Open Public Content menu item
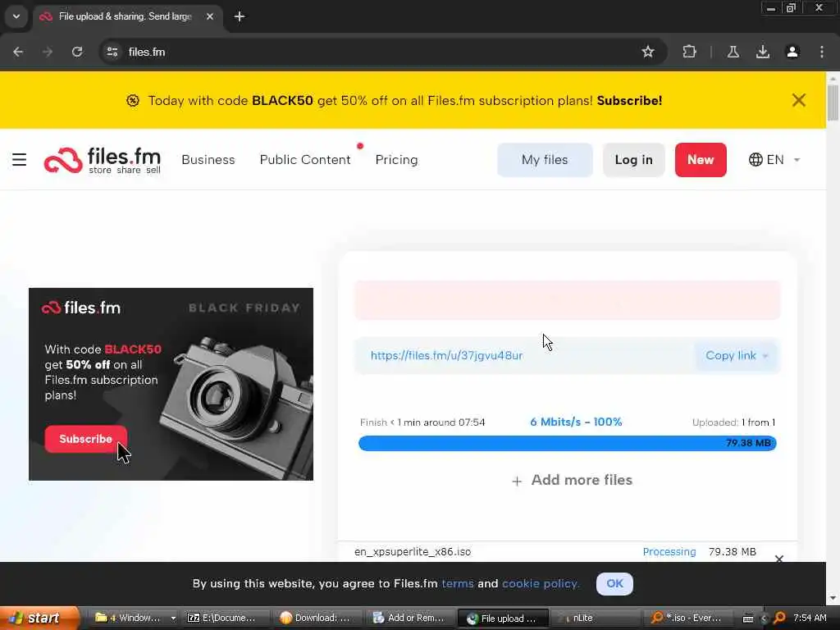 (x=305, y=160)
